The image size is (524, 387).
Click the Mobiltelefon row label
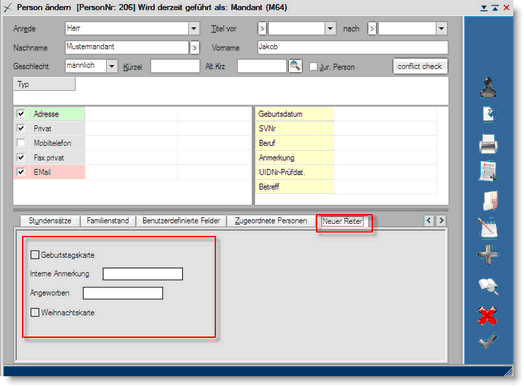pyautogui.click(x=57, y=143)
